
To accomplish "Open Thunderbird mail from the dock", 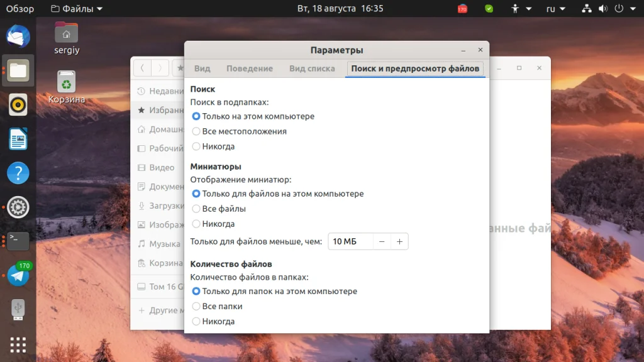I will pyautogui.click(x=18, y=36).
